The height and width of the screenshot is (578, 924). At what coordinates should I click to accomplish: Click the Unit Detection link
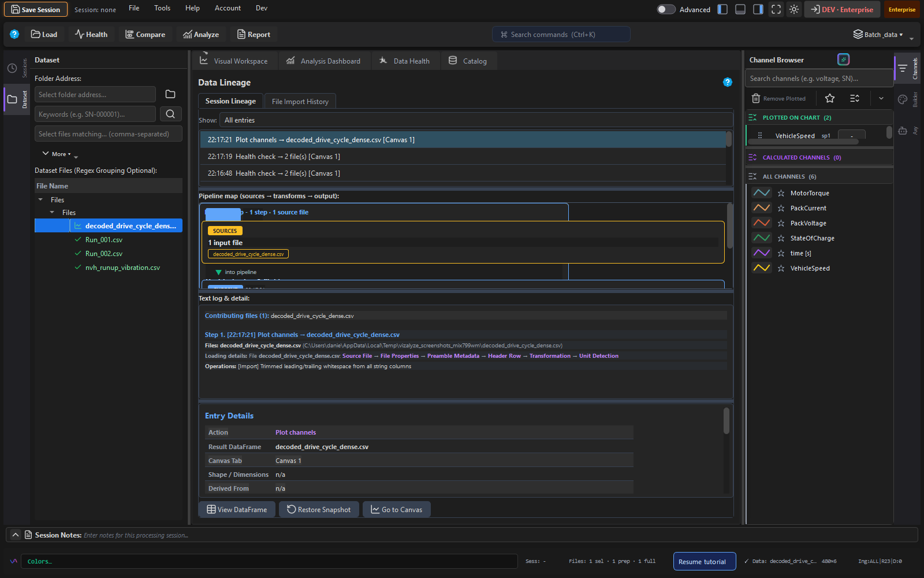[x=598, y=356]
